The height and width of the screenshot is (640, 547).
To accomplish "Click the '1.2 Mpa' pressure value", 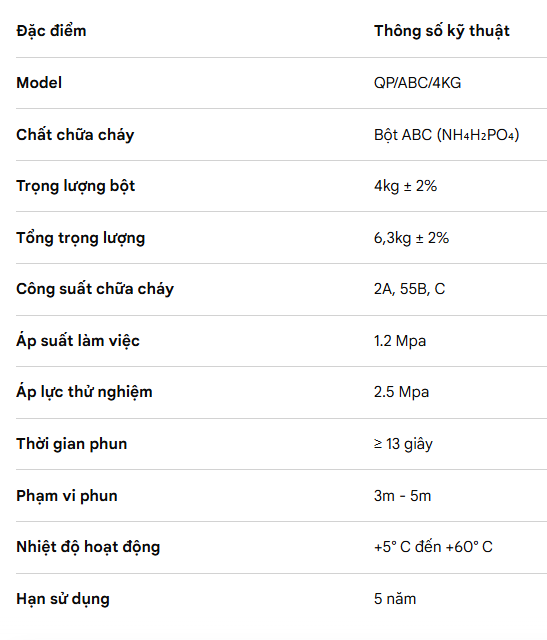I will [x=400, y=341].
